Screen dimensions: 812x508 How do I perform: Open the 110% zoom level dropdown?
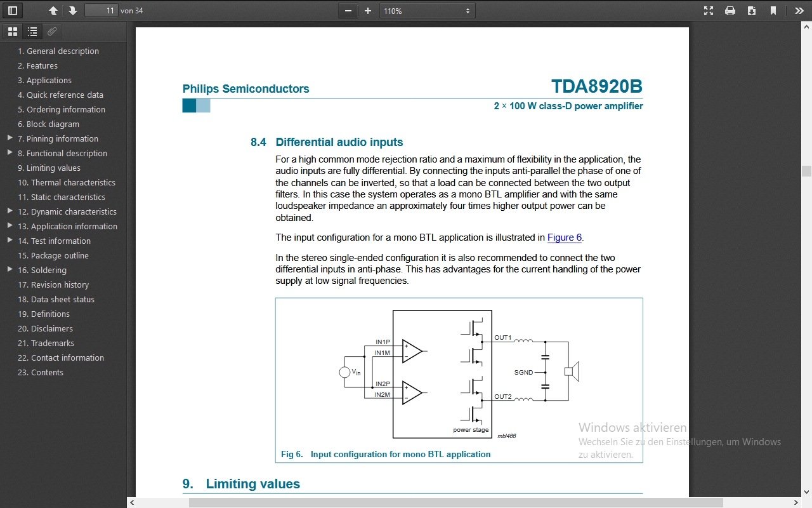[426, 11]
